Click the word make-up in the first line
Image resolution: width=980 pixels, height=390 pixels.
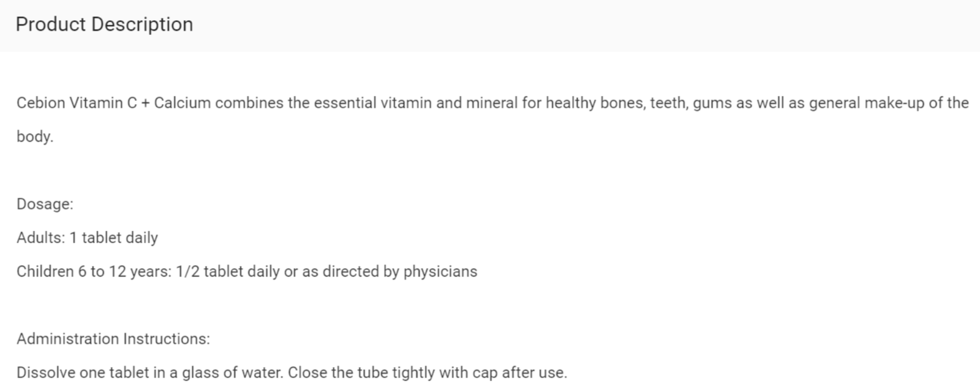pos(894,103)
